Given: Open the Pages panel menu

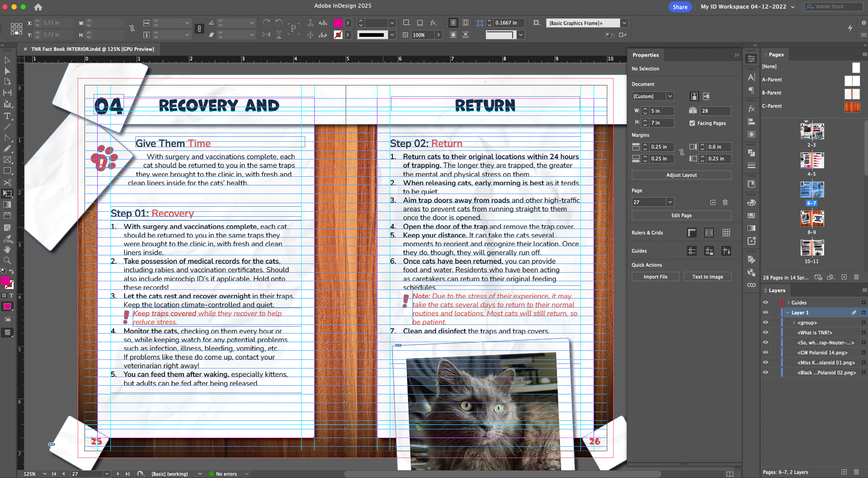Looking at the screenshot, I should coord(864,55).
